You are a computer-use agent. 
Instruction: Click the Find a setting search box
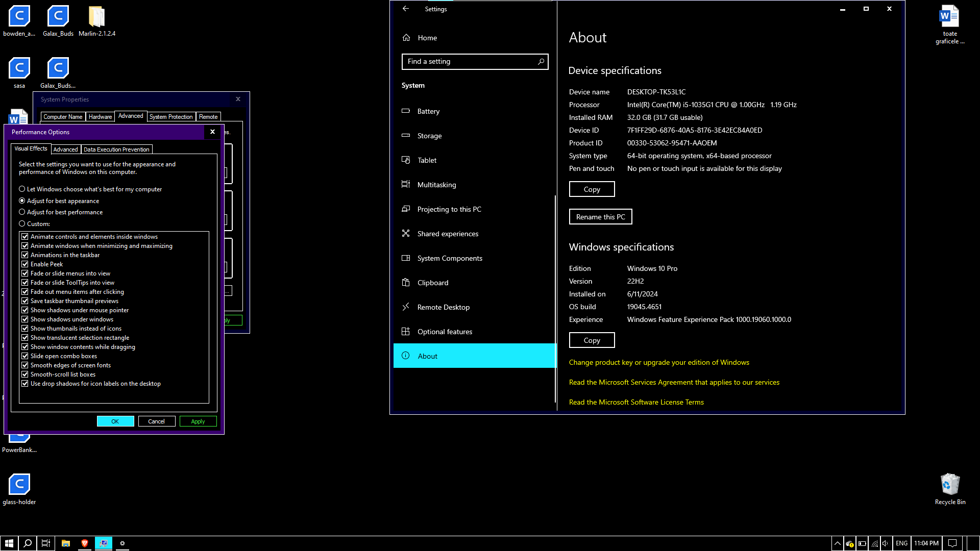coord(475,61)
